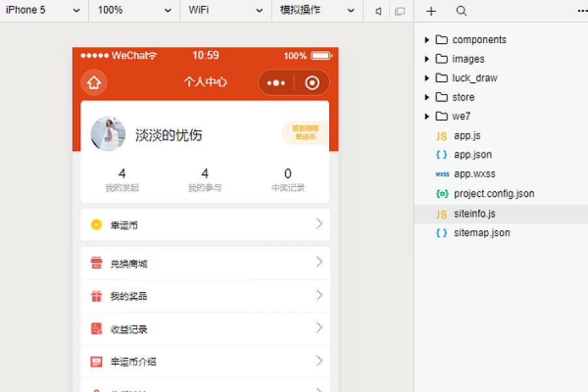Open the 100% zoom dropdown
This screenshot has width=588, height=392.
point(134,10)
